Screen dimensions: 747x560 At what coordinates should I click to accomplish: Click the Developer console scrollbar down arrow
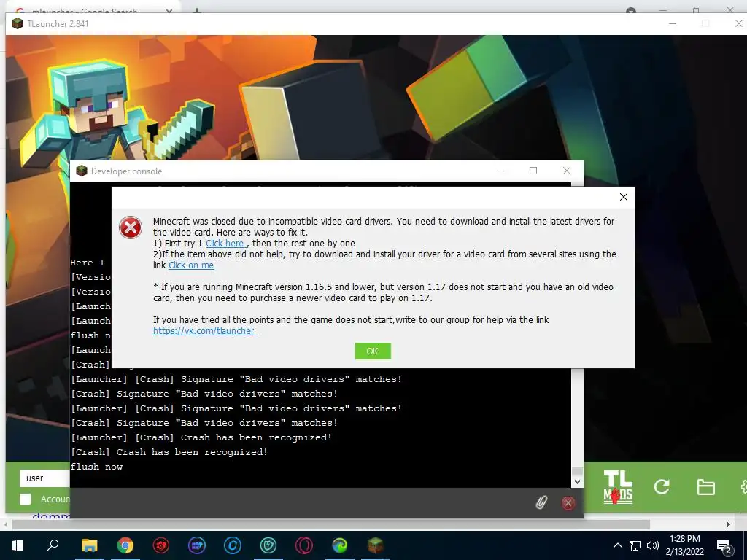pyautogui.click(x=577, y=481)
